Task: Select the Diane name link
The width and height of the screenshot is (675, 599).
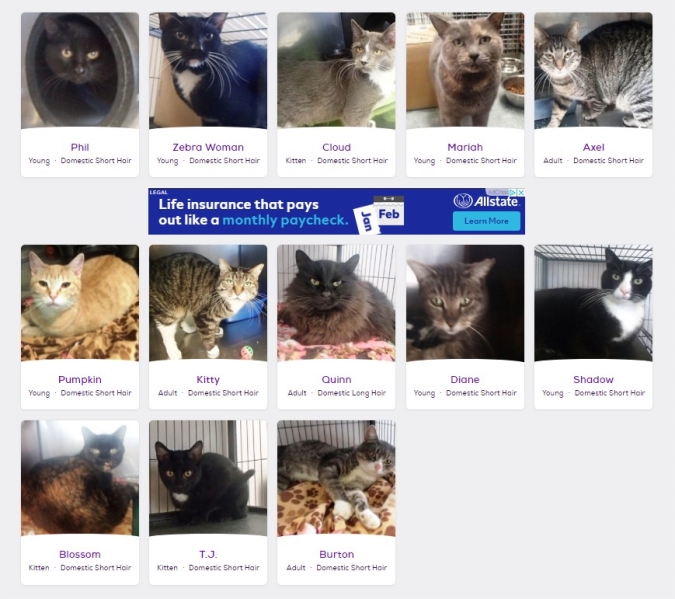Action: 465,380
